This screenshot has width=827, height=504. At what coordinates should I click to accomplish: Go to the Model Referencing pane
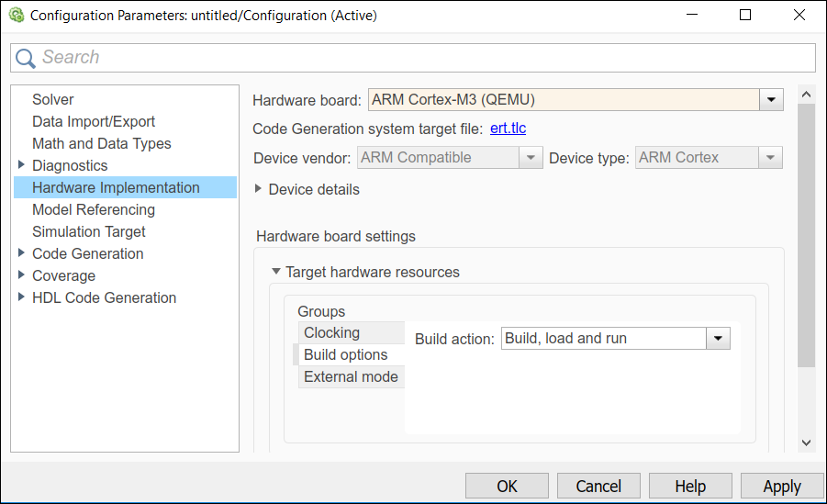coord(94,209)
